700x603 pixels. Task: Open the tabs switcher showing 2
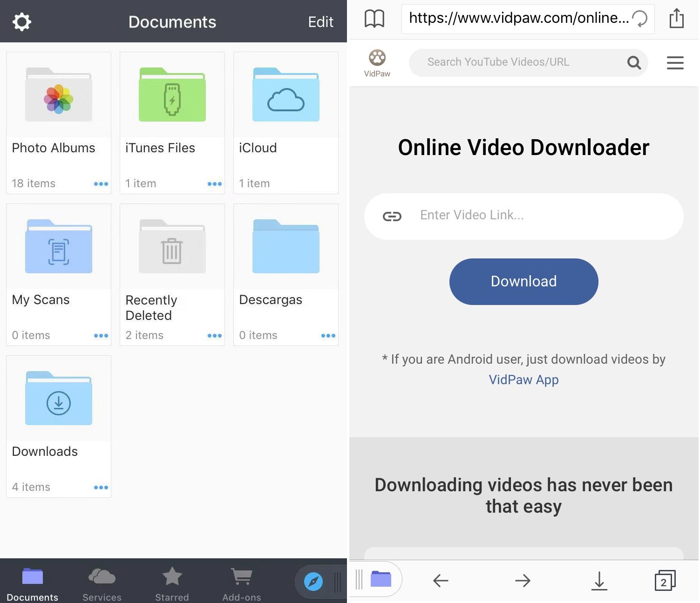[665, 580]
